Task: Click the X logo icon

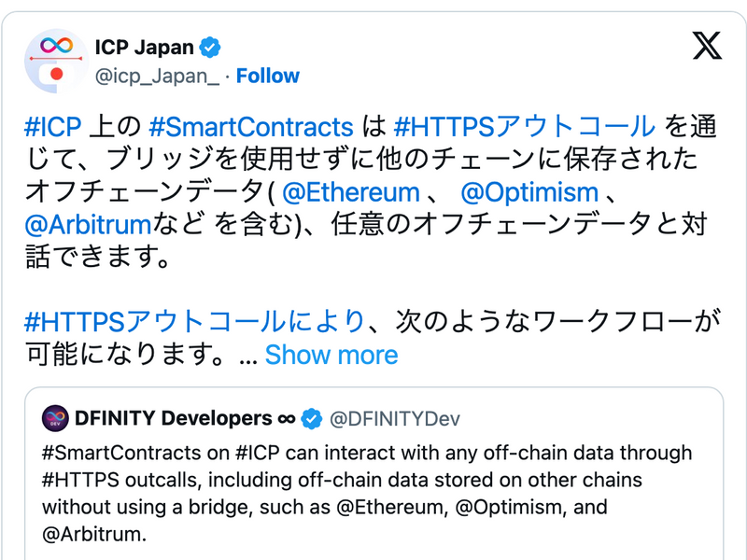Action: [x=705, y=45]
